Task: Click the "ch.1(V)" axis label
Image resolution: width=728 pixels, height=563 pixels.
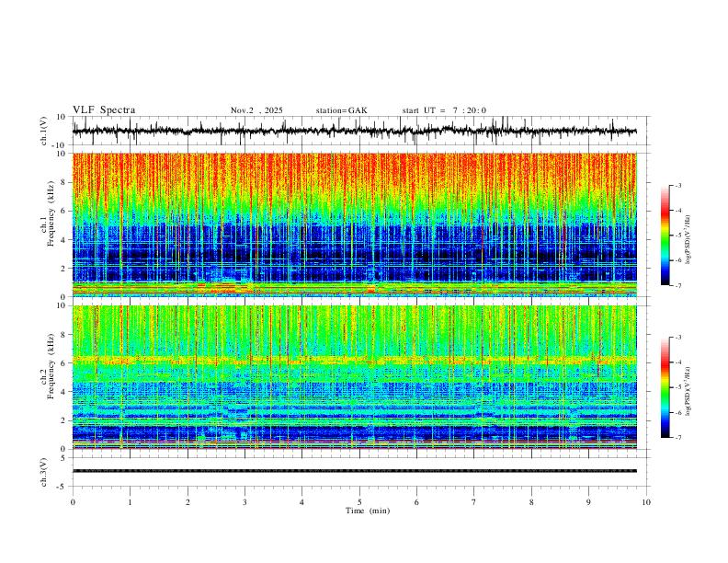Action: click(x=44, y=131)
